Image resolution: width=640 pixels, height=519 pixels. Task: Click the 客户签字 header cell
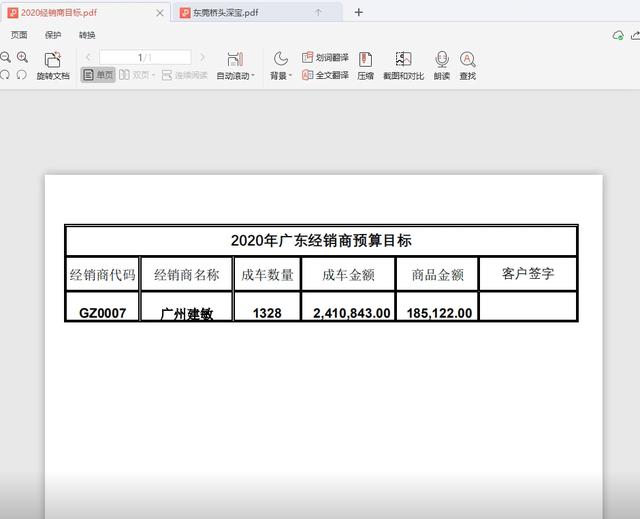click(528, 274)
